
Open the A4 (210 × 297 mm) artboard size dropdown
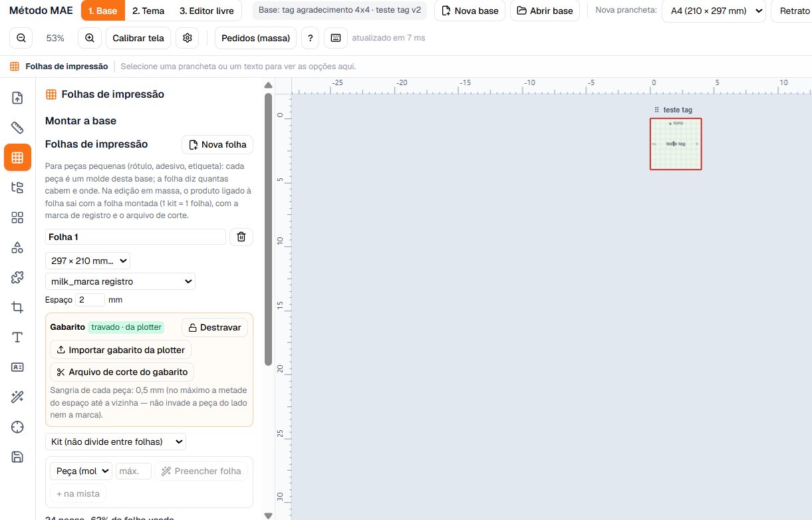pos(714,11)
